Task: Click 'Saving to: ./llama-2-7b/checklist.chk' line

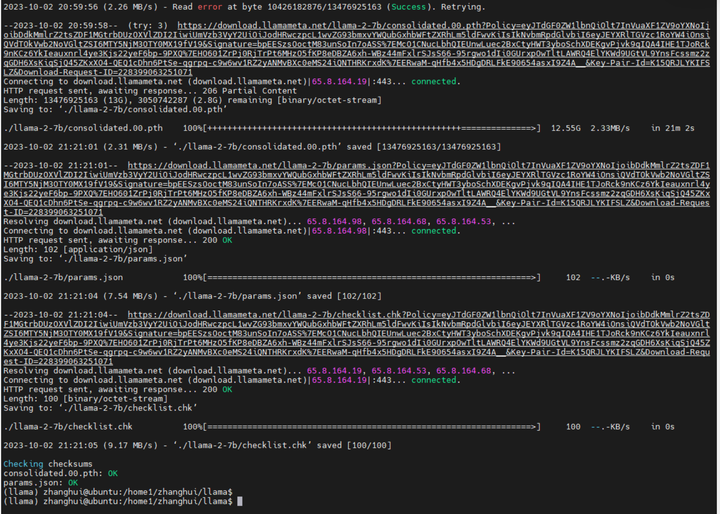Action: [x=100, y=408]
